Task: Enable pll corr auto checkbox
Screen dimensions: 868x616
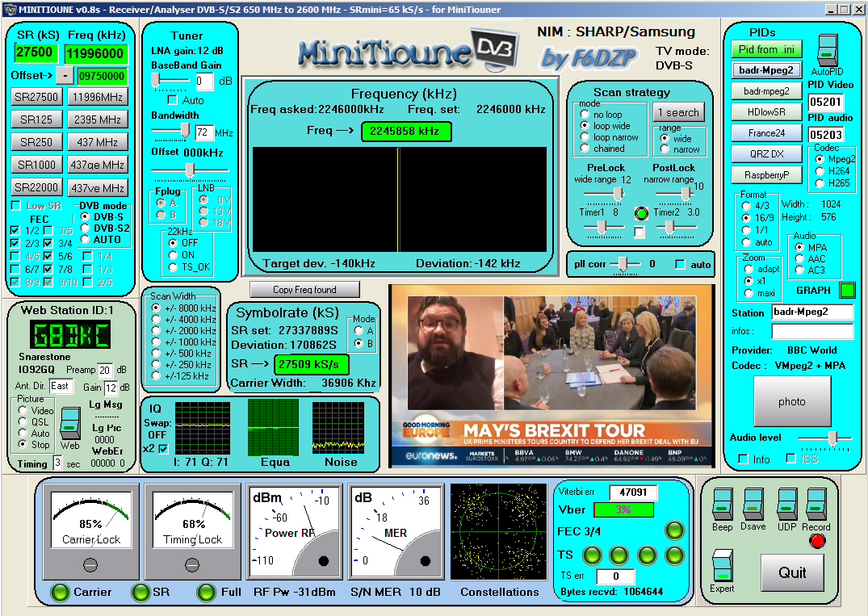Action: pos(681,265)
